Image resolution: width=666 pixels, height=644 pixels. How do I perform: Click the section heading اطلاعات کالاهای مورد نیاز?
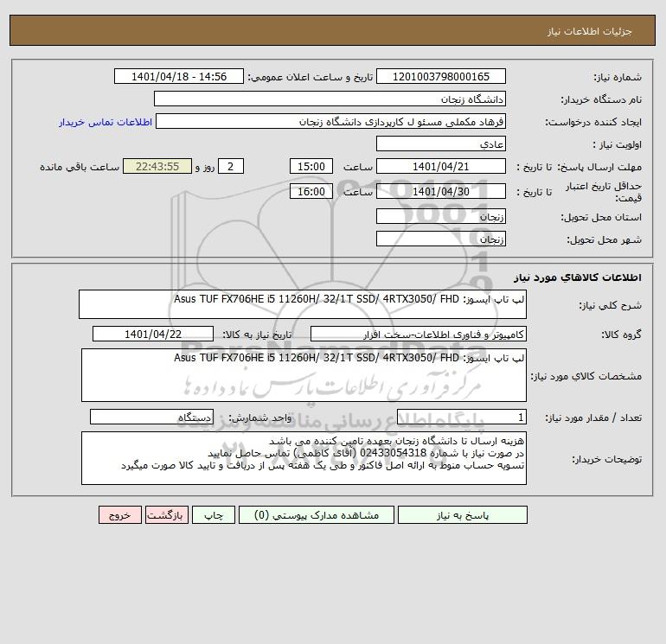pyautogui.click(x=578, y=277)
